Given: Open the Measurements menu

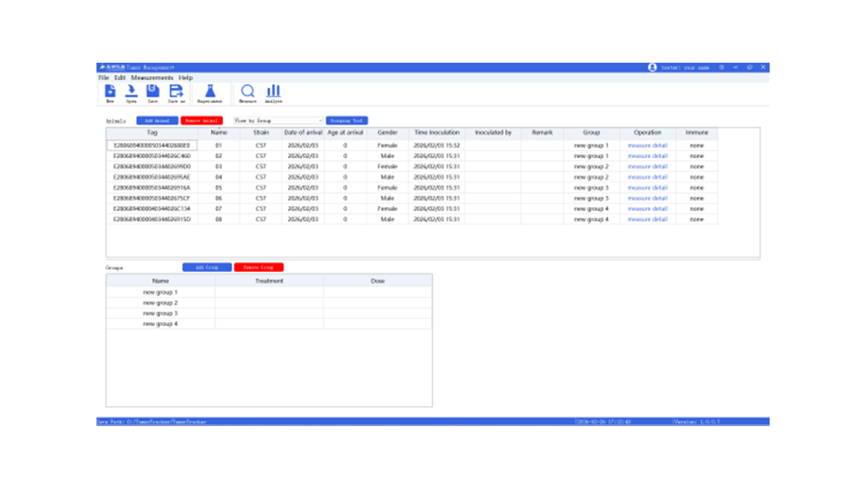Looking at the screenshot, I should [x=152, y=77].
